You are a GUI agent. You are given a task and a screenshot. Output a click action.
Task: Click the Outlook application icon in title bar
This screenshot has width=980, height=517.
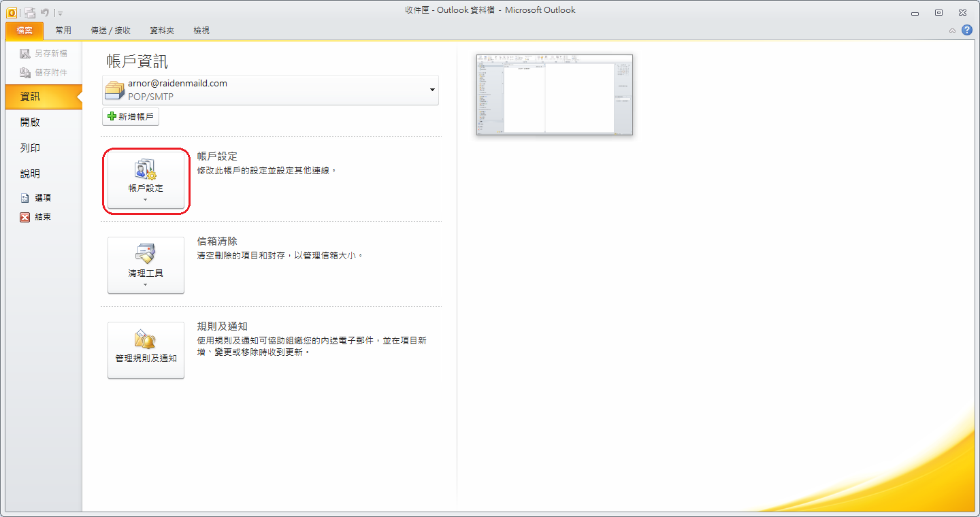12,12
